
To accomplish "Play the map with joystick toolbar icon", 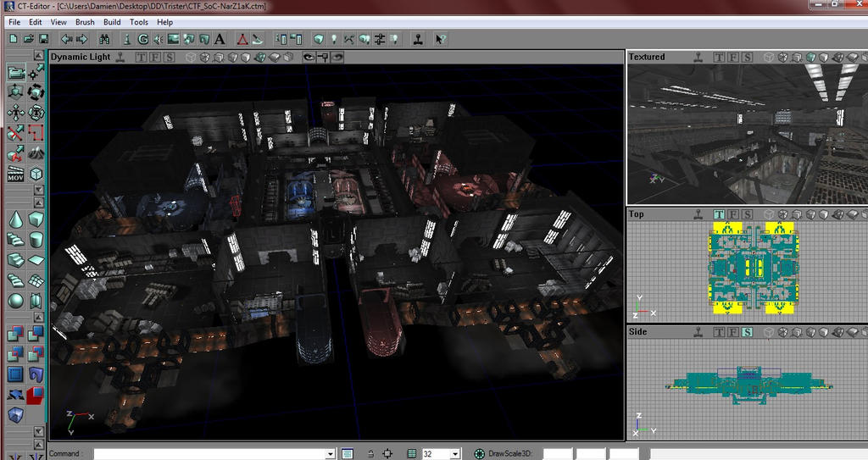I will [418, 39].
